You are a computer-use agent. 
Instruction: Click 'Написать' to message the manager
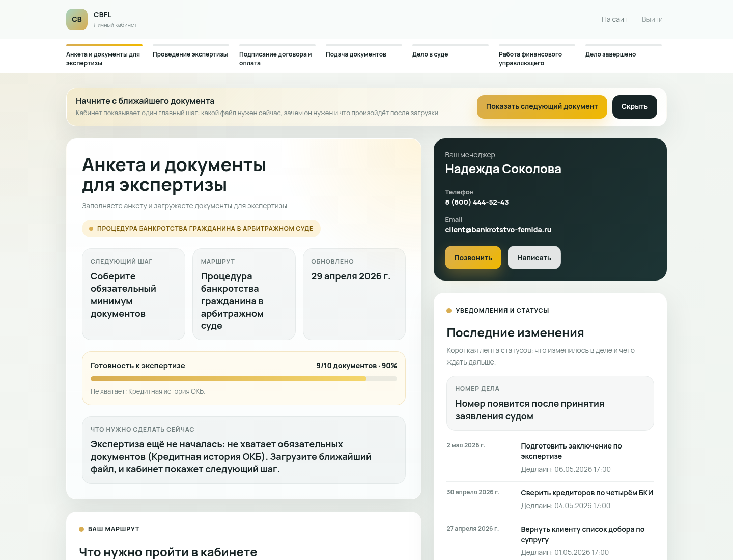coord(534,258)
